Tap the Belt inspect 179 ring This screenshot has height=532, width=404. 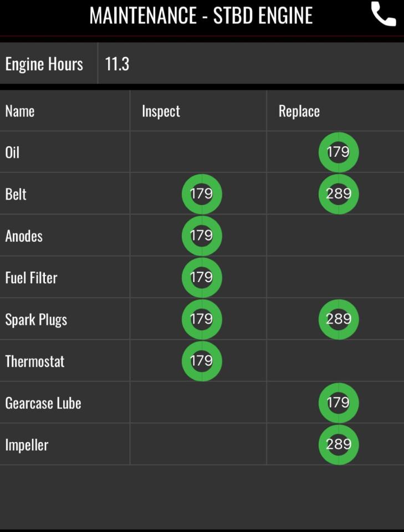(202, 194)
